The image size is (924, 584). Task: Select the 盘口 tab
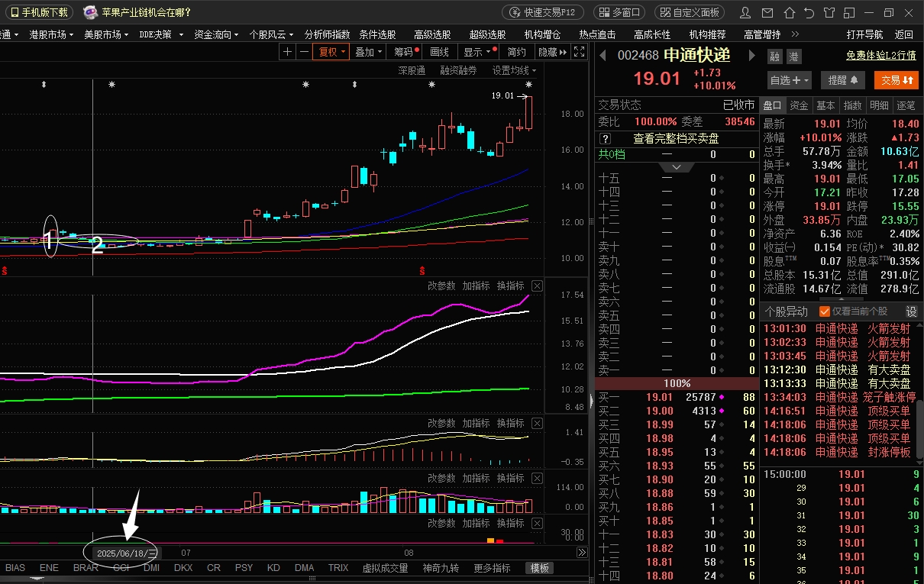pos(773,105)
